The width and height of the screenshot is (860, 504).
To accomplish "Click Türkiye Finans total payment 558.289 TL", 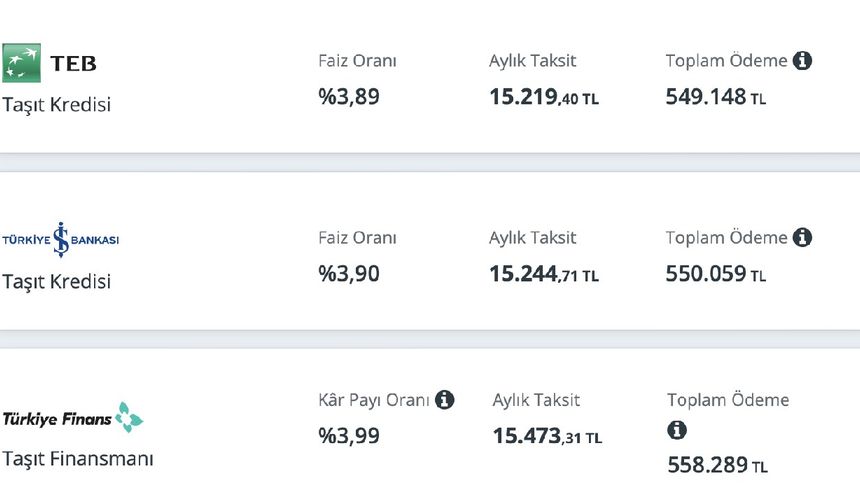I will 717,466.
